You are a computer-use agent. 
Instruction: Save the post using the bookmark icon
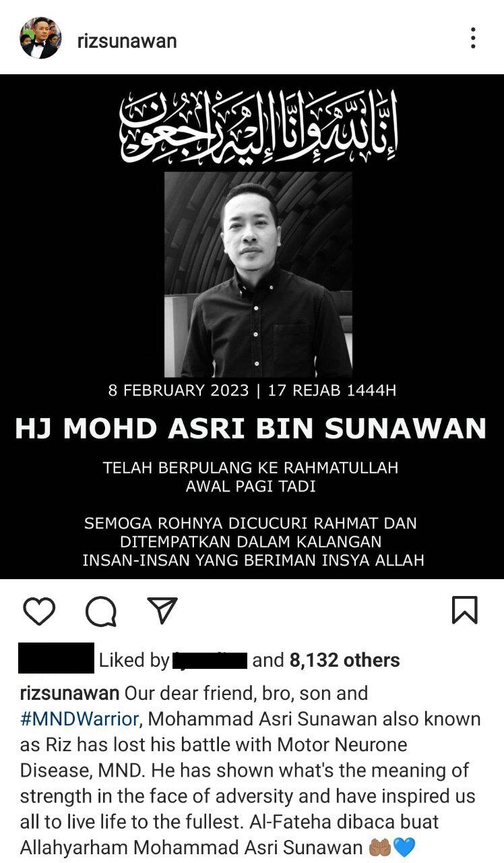(x=464, y=610)
